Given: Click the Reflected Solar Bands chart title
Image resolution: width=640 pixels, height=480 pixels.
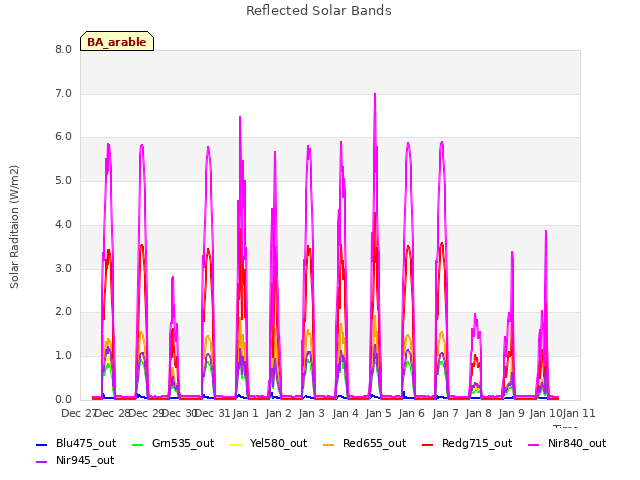Looking at the screenshot, I should pyautogui.click(x=319, y=11).
